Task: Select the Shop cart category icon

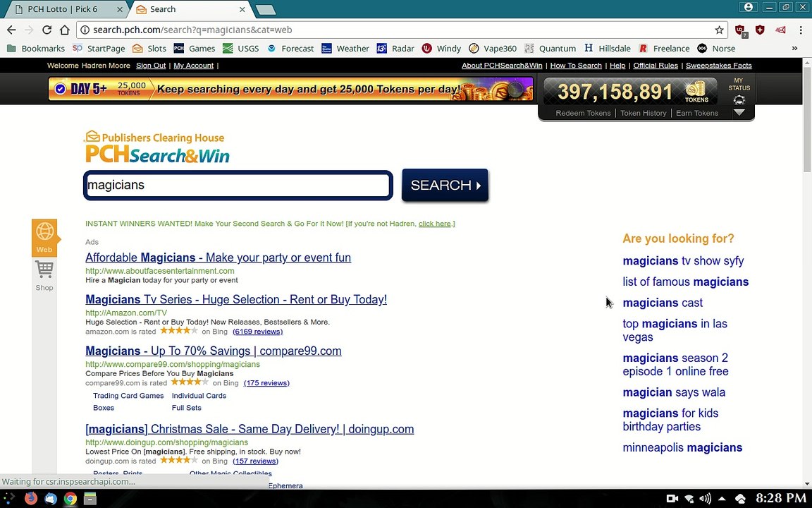Action: tap(44, 276)
